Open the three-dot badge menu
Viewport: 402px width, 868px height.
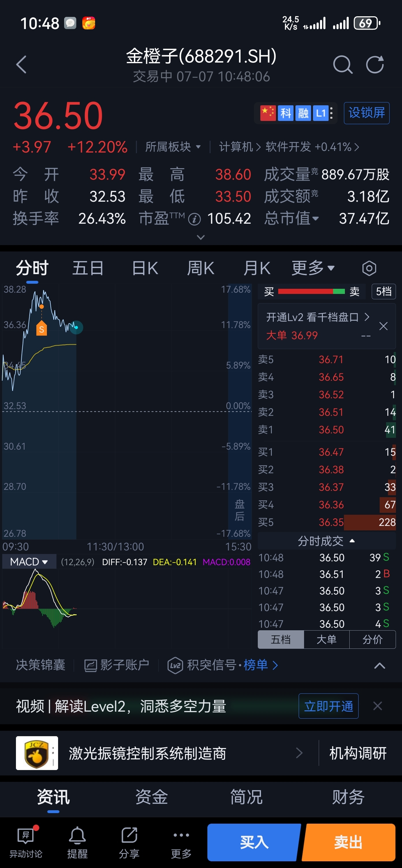tap(331, 113)
